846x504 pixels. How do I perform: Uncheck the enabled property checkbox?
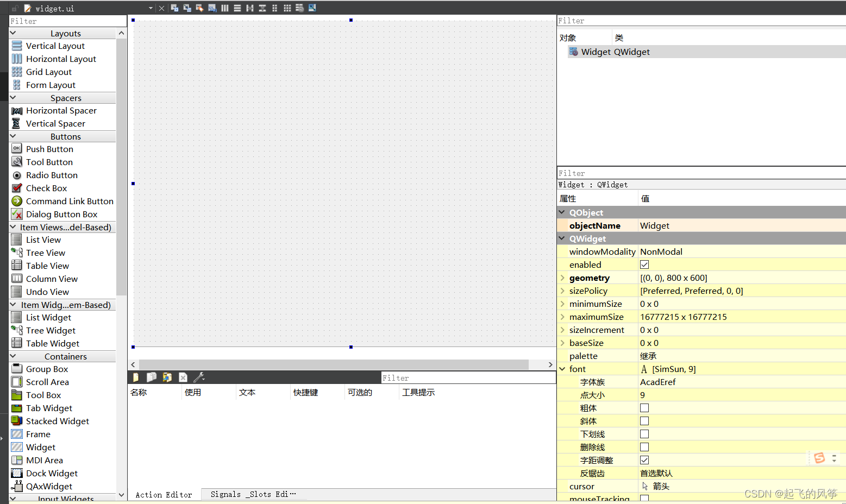pos(644,265)
